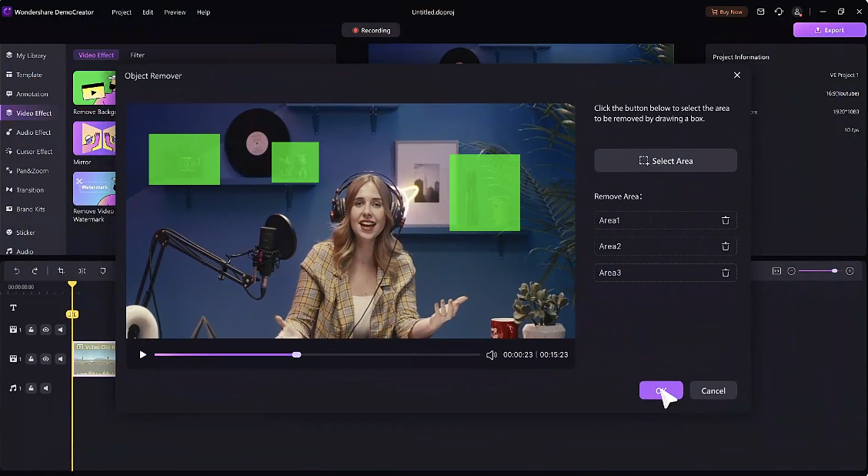Select the Mirror effect thumbnail

[94, 138]
